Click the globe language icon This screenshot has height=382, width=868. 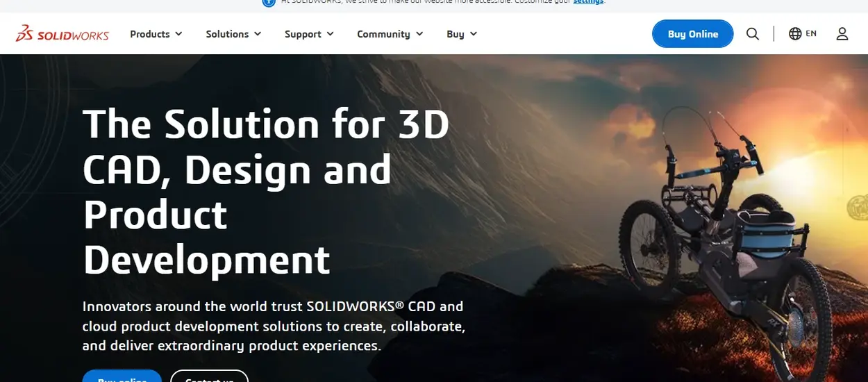(x=795, y=34)
